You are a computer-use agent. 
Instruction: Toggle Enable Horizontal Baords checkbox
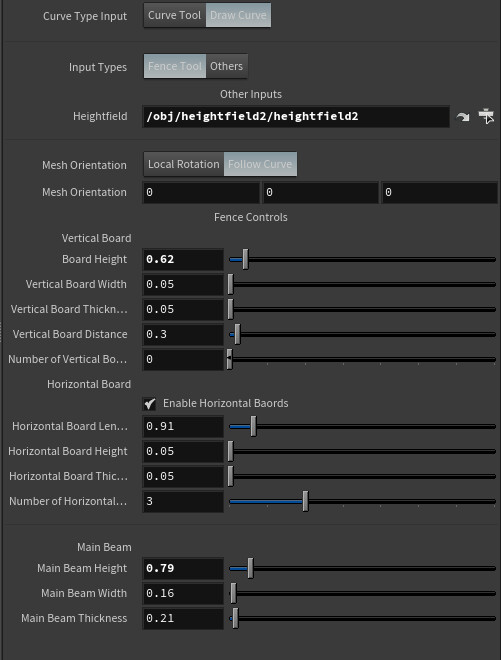pyautogui.click(x=150, y=404)
